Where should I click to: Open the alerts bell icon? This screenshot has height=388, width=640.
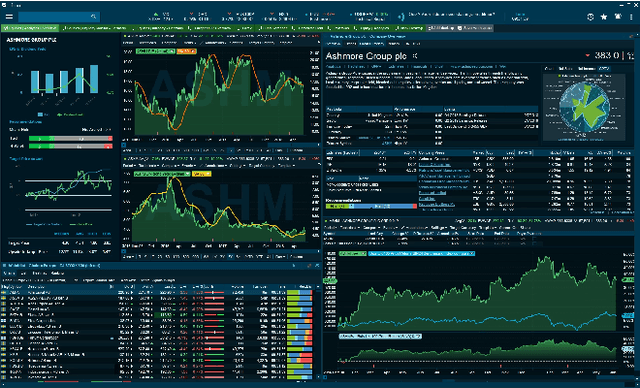pos(618,17)
